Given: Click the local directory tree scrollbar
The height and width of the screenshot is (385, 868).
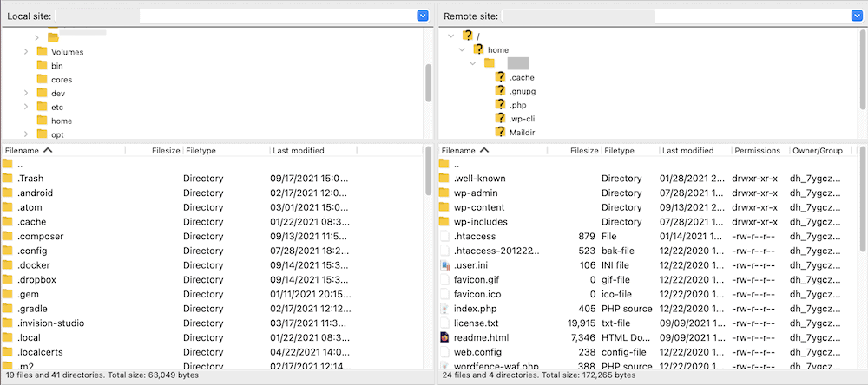Looking at the screenshot, I should tap(429, 83).
